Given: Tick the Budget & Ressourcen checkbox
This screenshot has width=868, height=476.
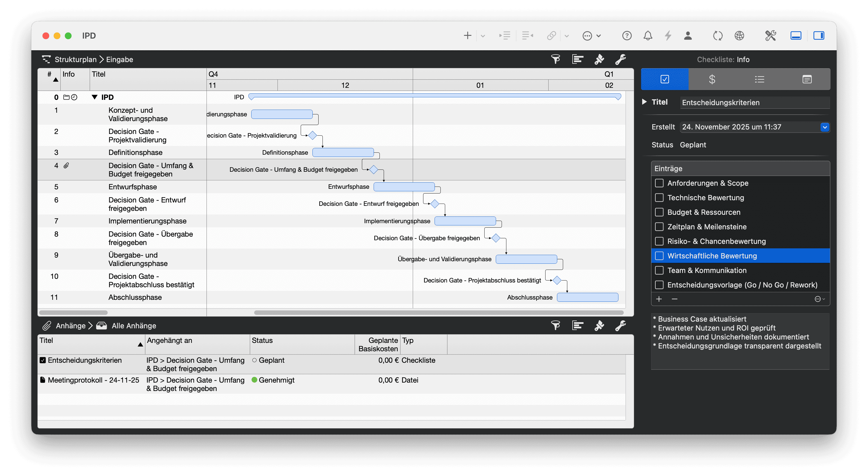Looking at the screenshot, I should [659, 212].
